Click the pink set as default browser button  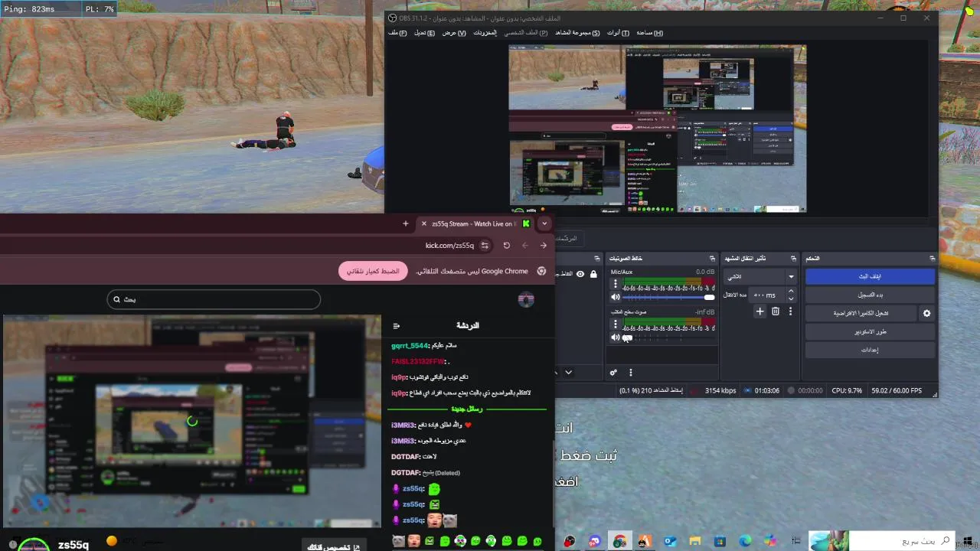373,272
